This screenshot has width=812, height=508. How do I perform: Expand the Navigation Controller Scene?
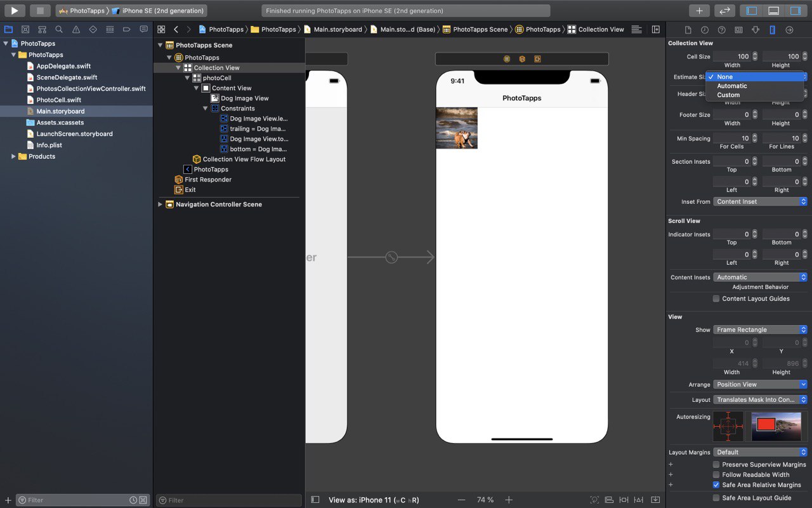coord(160,204)
